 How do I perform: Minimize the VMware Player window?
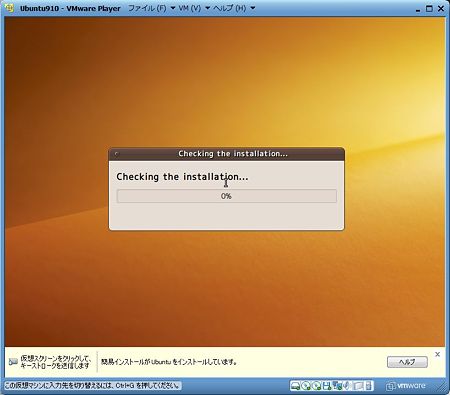point(418,9)
